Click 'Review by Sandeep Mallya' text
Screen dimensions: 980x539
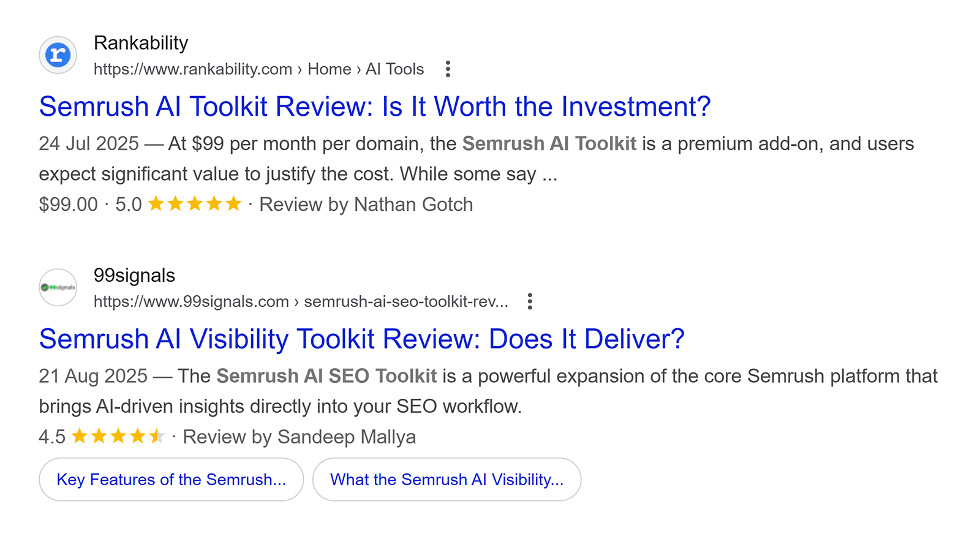coord(300,437)
